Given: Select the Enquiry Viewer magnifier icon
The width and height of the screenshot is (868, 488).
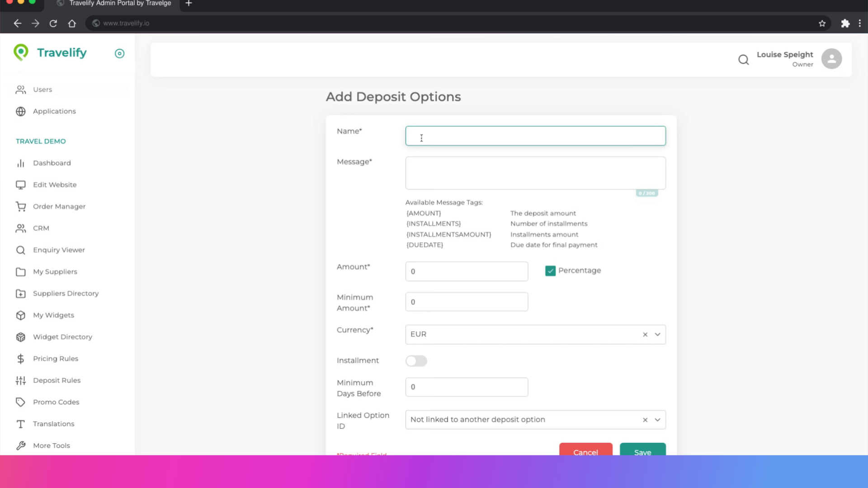Looking at the screenshot, I should [x=21, y=250].
